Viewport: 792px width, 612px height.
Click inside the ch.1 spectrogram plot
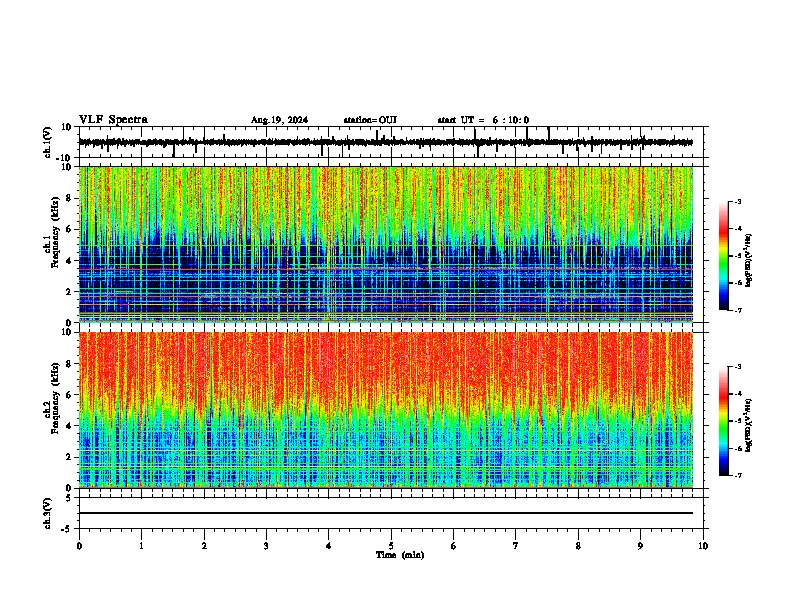point(386,244)
